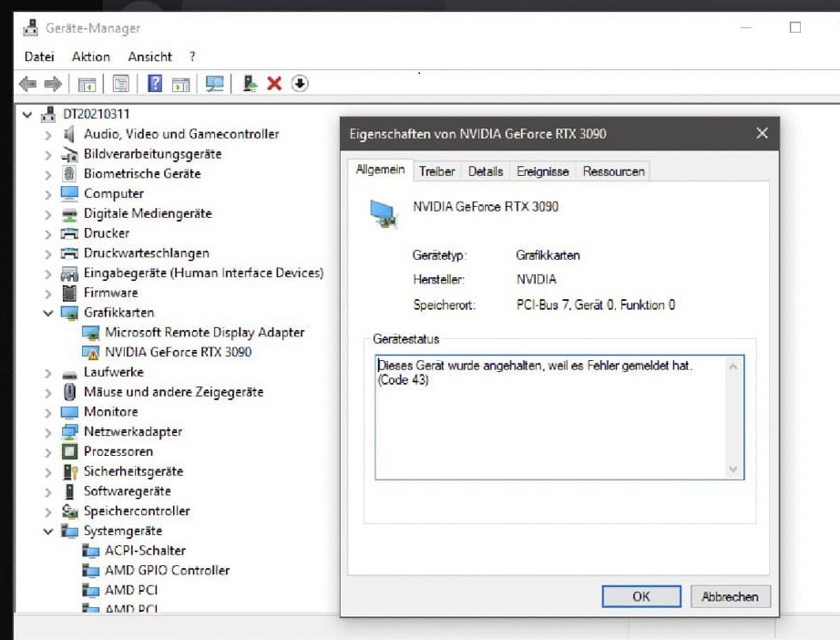Collapse the Systemgeräte category
Image resolution: width=840 pixels, height=640 pixels.
tap(48, 532)
